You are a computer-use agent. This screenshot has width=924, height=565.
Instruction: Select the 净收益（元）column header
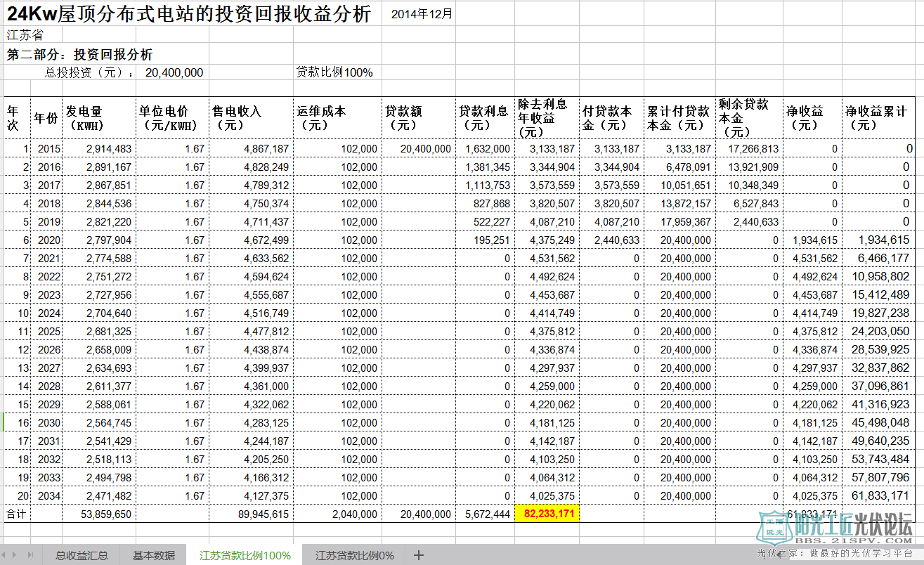pyautogui.click(x=812, y=117)
